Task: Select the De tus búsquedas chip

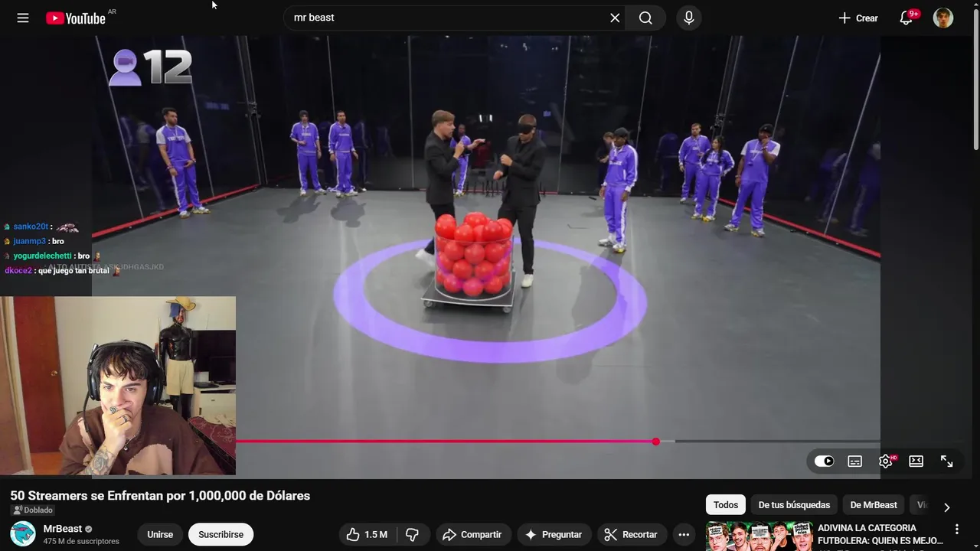Action: pyautogui.click(x=794, y=505)
